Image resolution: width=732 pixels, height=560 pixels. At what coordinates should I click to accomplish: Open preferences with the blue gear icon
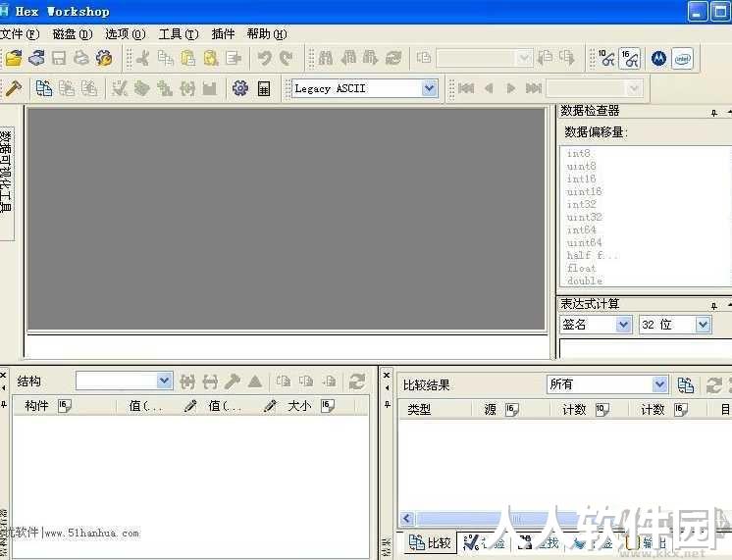(x=240, y=88)
